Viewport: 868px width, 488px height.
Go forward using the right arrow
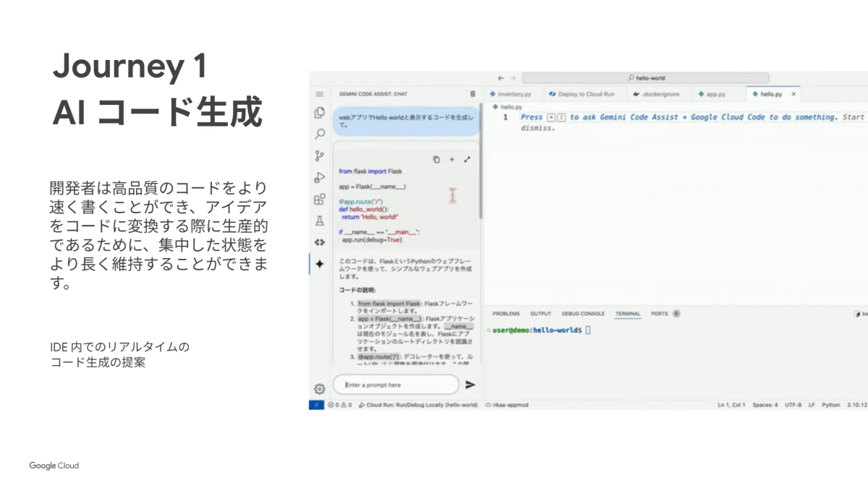point(513,78)
